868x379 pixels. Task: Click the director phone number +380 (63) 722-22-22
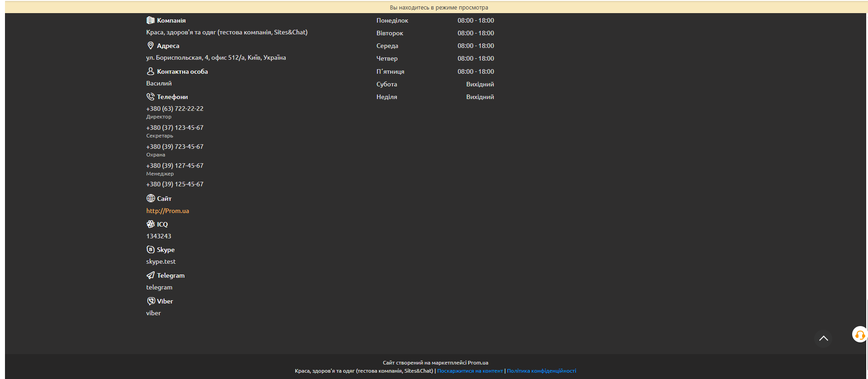pos(175,109)
